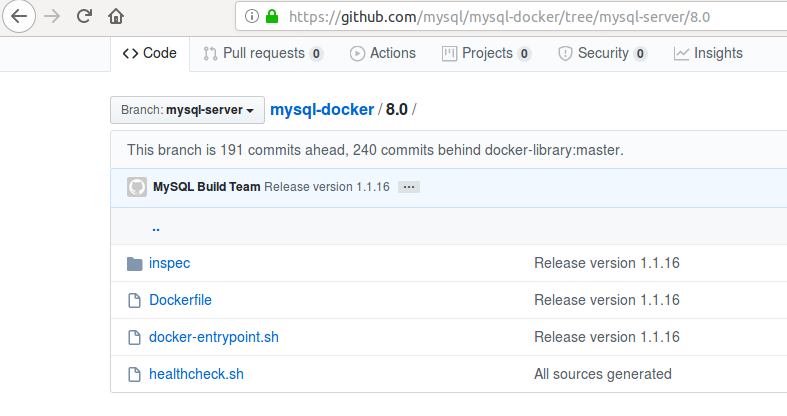Viewport: 787px width, 416px height.
Task: Click the browser back arrow button
Action: 20,16
